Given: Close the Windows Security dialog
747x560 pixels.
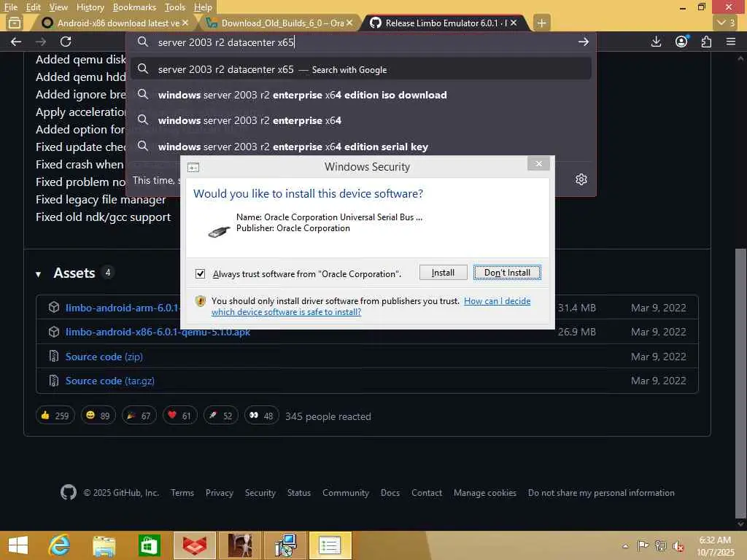Looking at the screenshot, I should coord(538,164).
